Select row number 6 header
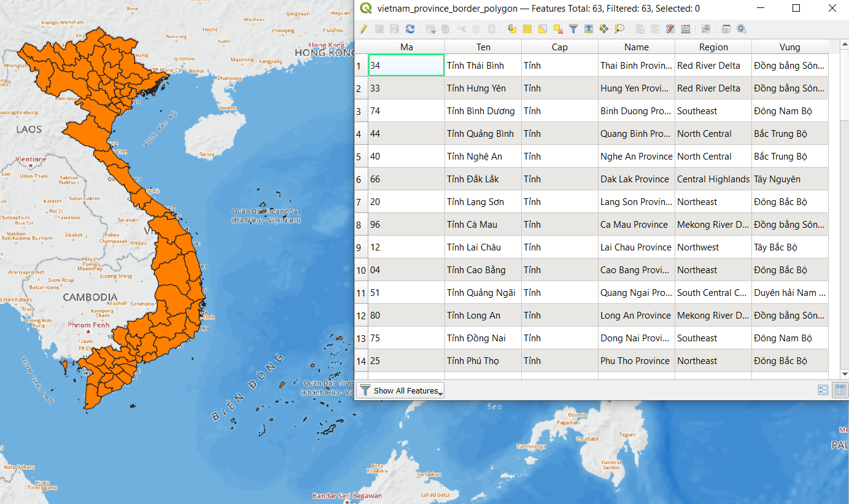Screen dimensions: 849x504 (x=361, y=179)
